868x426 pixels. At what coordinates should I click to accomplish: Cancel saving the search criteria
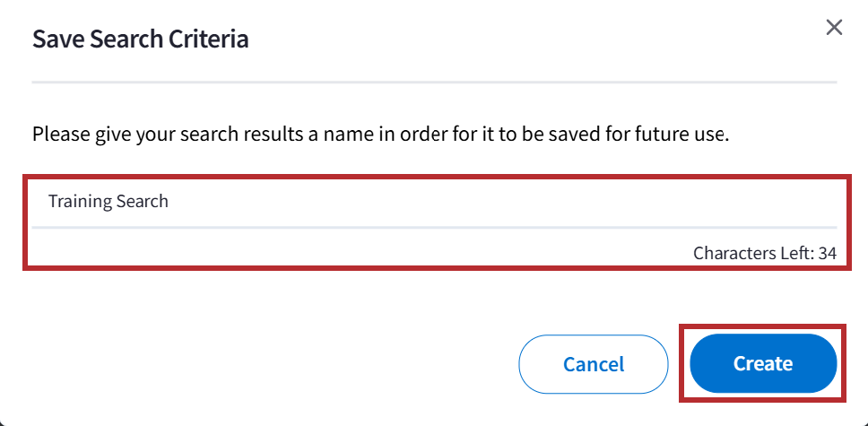point(594,364)
